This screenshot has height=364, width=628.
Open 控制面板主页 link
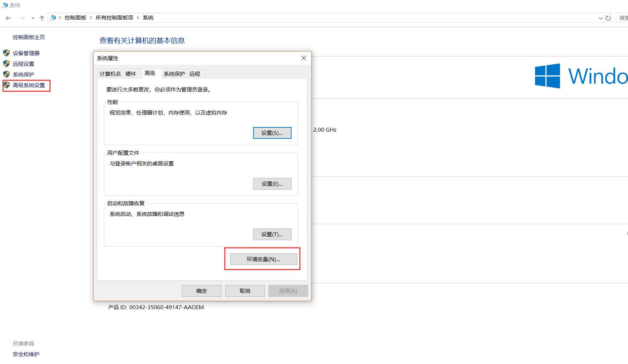click(29, 37)
